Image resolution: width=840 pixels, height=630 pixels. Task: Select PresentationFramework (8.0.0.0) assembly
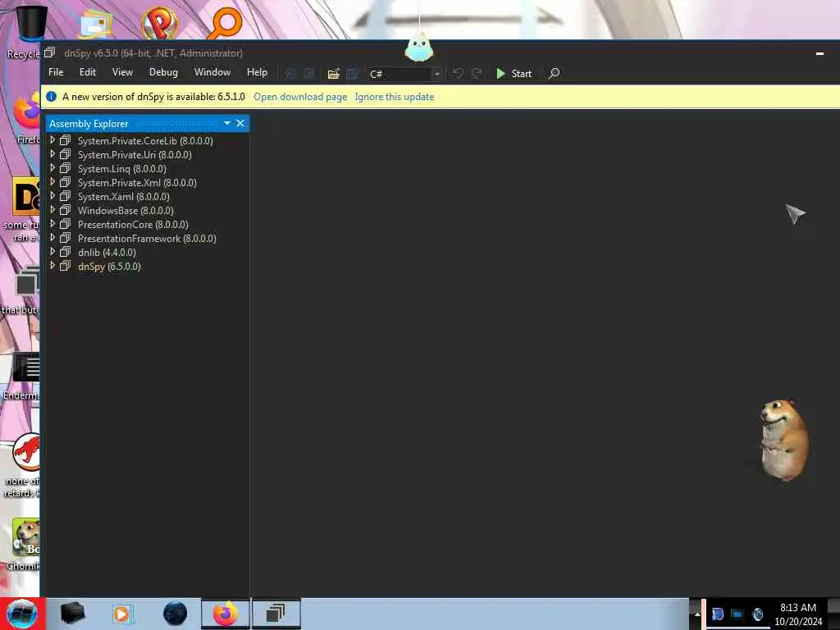point(147,239)
